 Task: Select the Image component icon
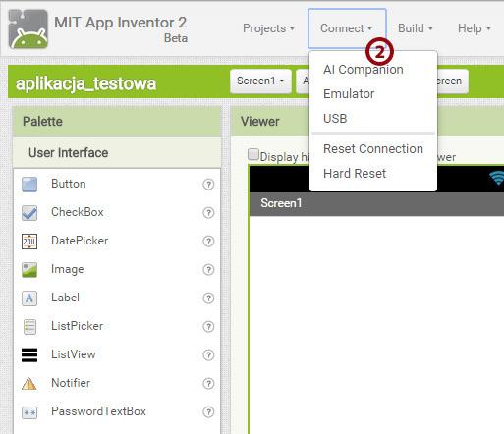tap(29, 270)
